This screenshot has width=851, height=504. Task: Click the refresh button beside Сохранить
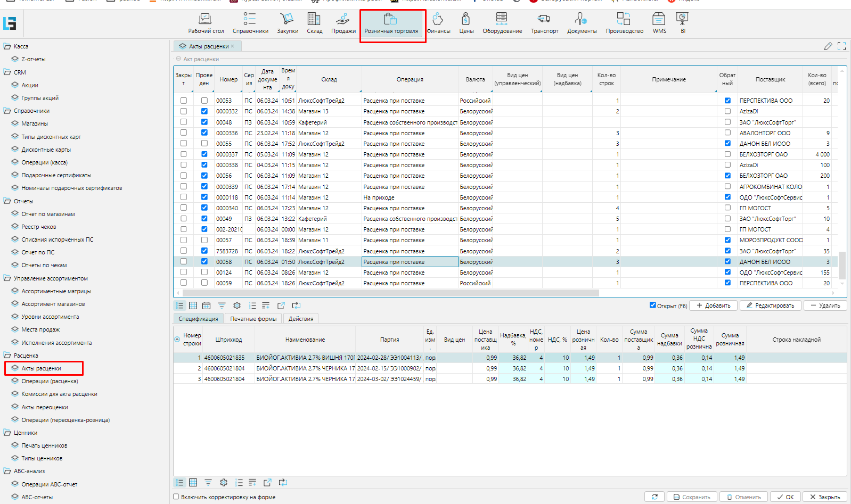pos(654,497)
